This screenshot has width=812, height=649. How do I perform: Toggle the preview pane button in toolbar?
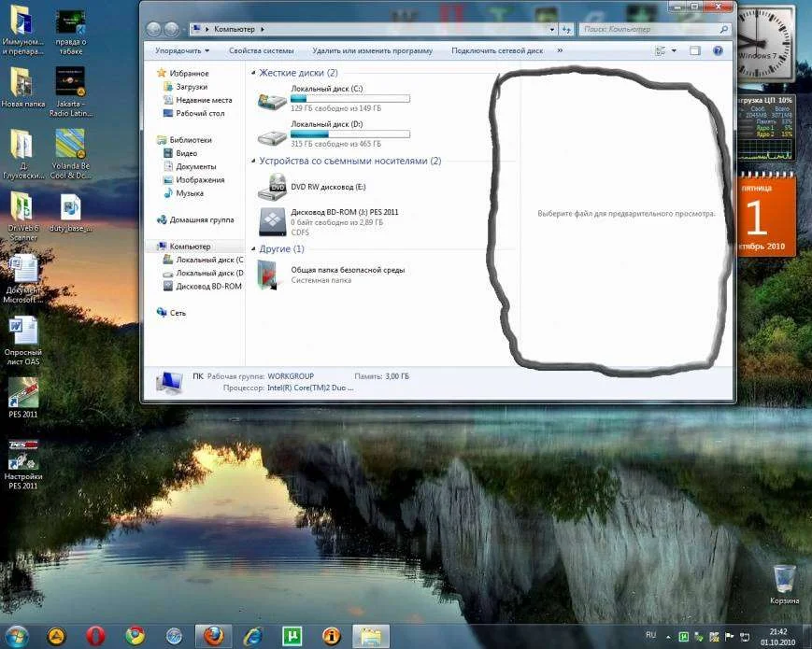pyautogui.click(x=695, y=50)
